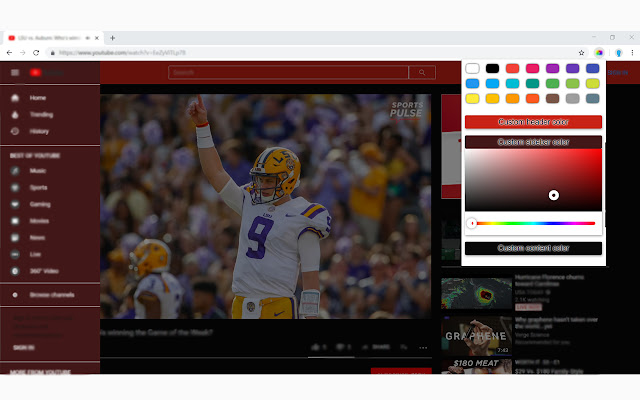Open more actions menu under the video
640x400 pixels.
[423, 347]
